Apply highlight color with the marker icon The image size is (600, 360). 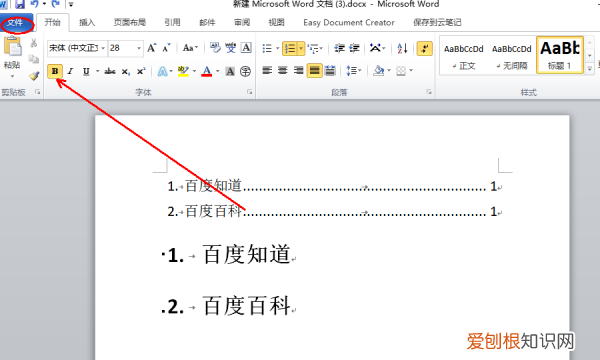[183, 71]
